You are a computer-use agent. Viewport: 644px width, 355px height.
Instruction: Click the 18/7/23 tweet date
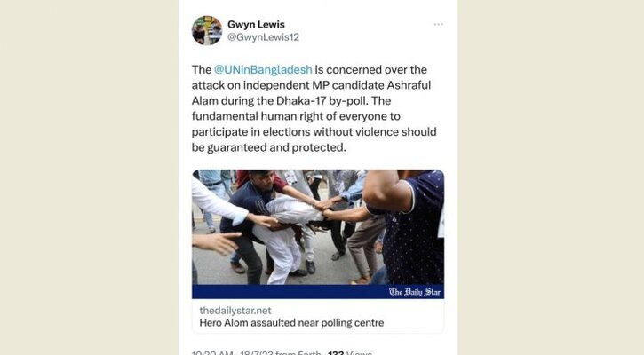(x=257, y=353)
